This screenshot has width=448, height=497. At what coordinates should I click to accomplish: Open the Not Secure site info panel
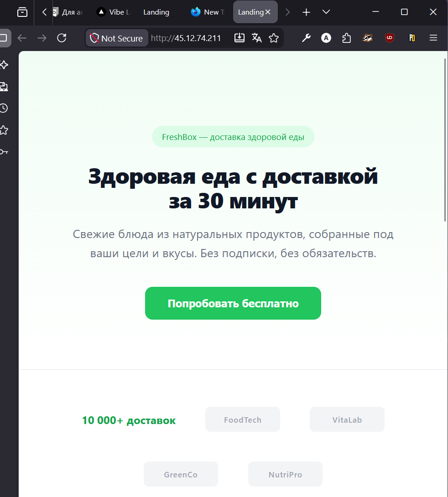116,38
